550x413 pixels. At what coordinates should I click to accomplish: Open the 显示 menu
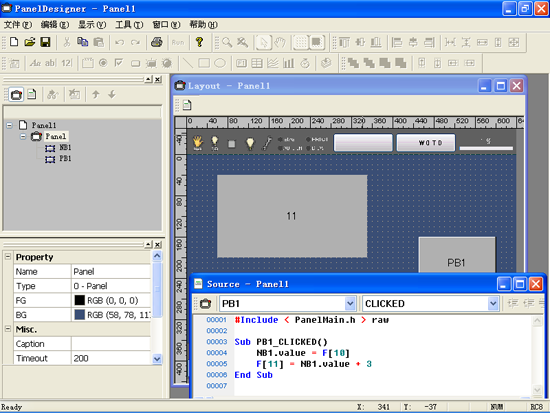coord(92,25)
